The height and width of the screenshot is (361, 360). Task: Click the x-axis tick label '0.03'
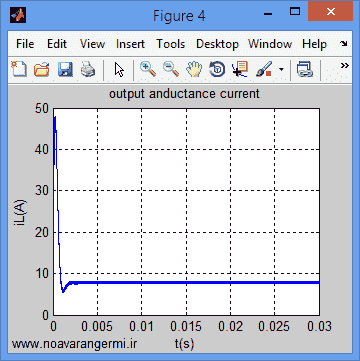click(318, 326)
